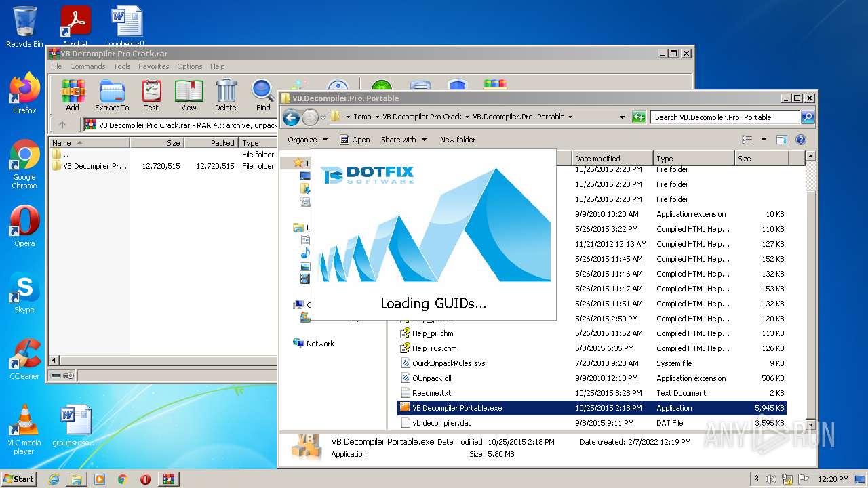Toggle the Explorer preview pane icon

point(781,140)
